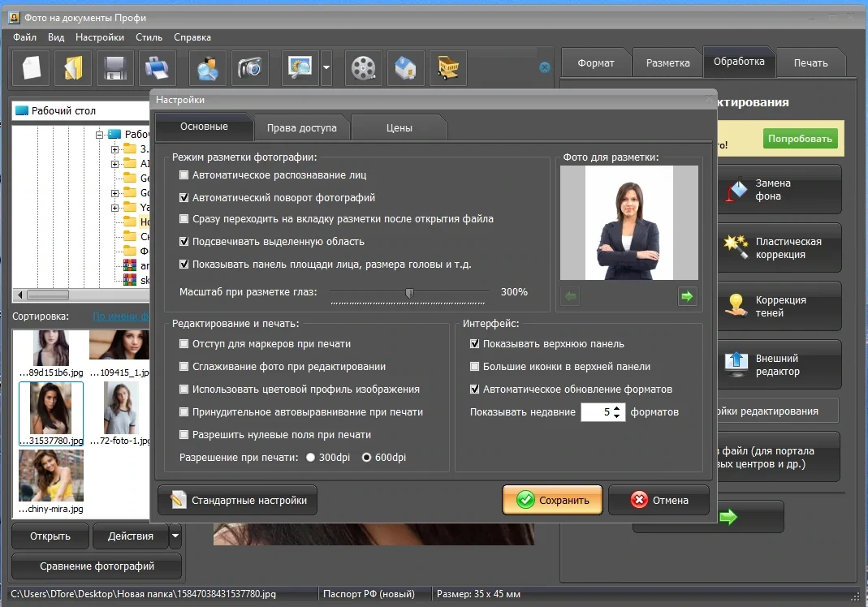Check Разрешить нулевые поля при печати
This screenshot has width=868, height=607.
[184, 434]
